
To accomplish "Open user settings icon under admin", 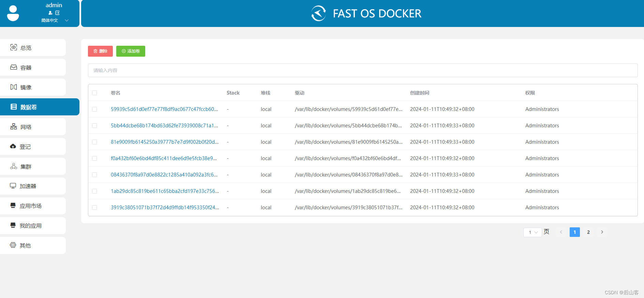I will point(50,13).
